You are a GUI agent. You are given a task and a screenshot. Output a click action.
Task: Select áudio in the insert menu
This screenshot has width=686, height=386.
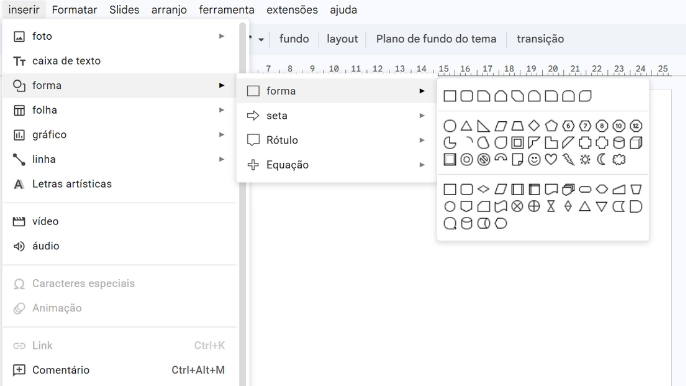pyautogui.click(x=120, y=246)
